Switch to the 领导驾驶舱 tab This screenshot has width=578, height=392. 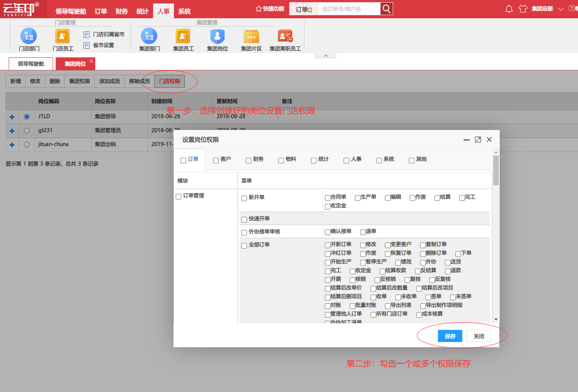pyautogui.click(x=31, y=64)
